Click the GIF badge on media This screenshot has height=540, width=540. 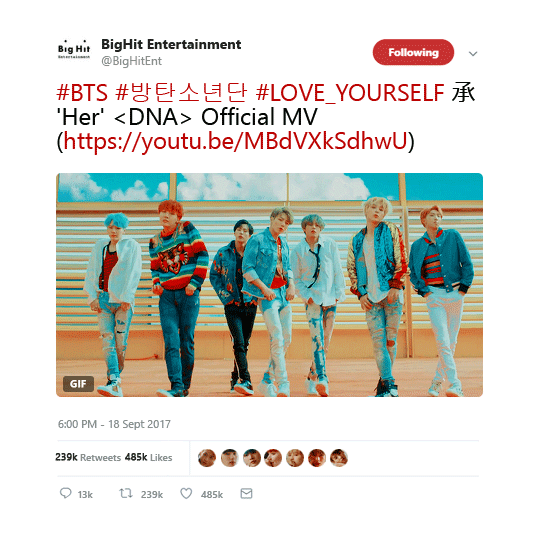(78, 384)
